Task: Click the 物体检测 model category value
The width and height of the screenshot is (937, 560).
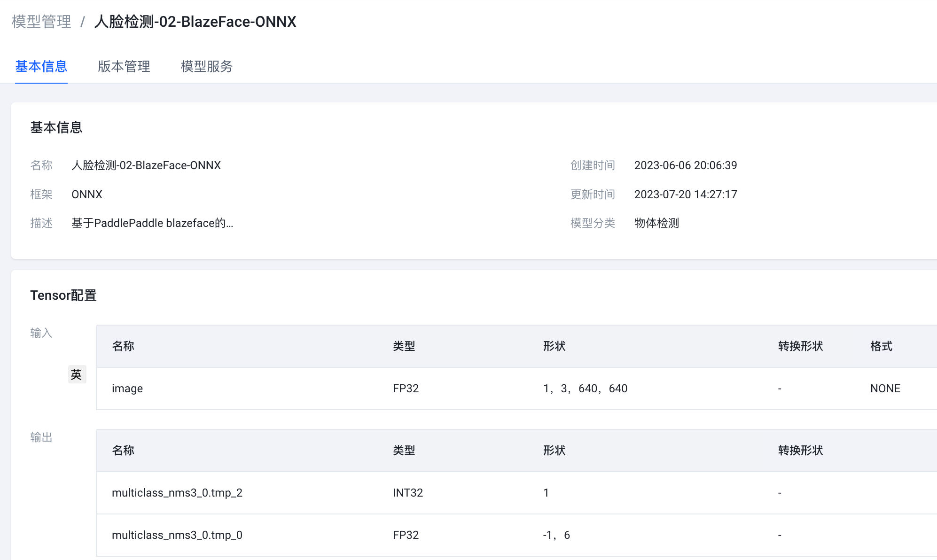Action: coord(656,223)
